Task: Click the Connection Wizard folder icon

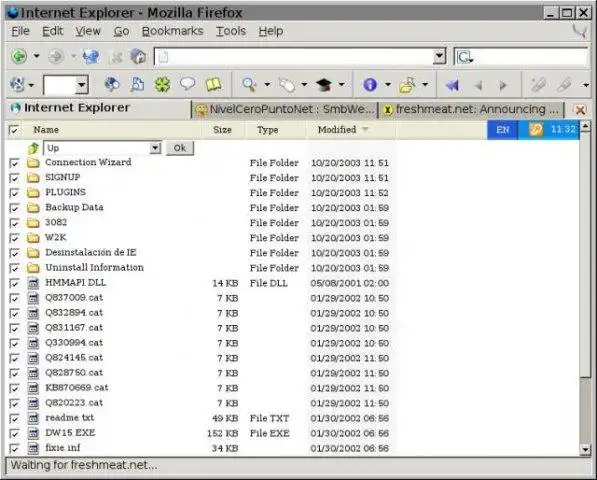Action: point(33,163)
